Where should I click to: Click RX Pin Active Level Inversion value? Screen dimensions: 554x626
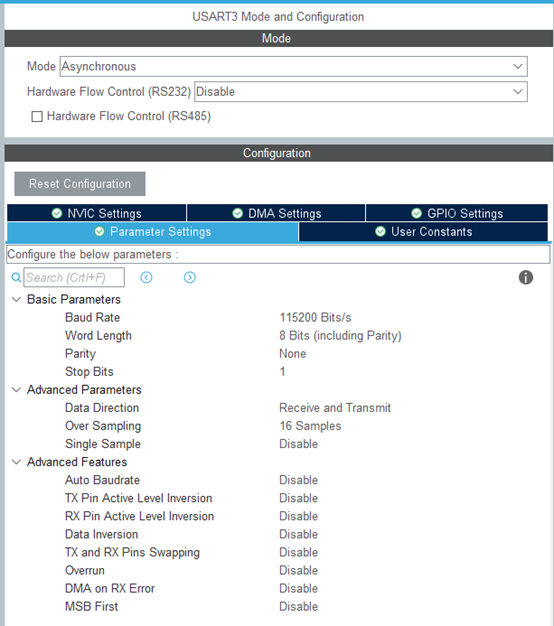(298, 516)
